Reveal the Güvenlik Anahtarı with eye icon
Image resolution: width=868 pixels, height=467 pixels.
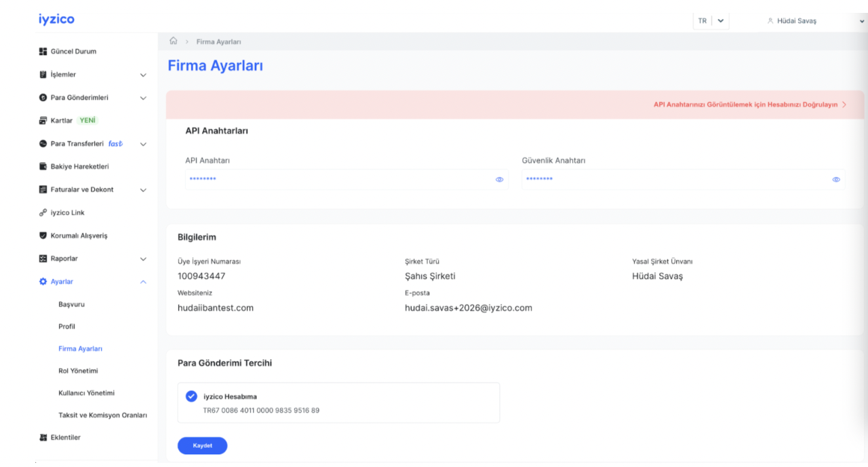[835, 179]
